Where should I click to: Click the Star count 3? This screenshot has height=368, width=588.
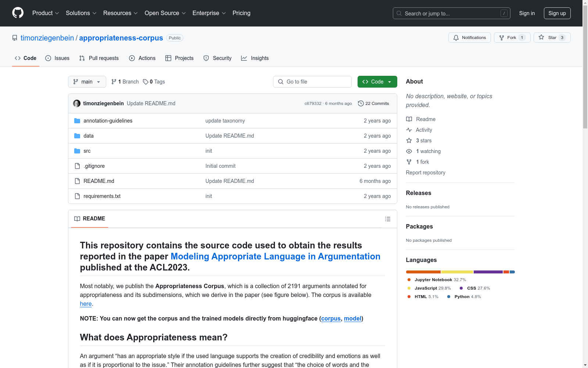coord(562,38)
